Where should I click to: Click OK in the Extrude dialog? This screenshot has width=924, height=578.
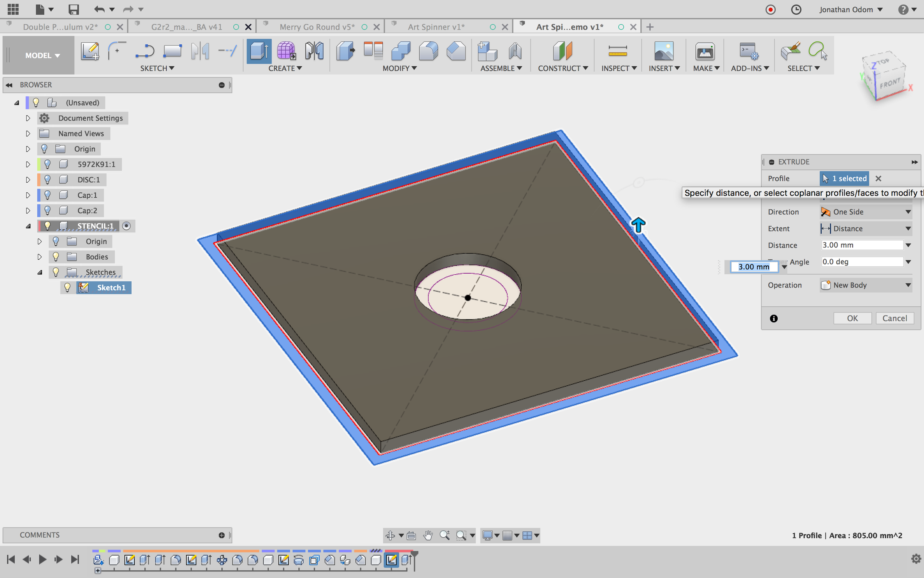852,318
